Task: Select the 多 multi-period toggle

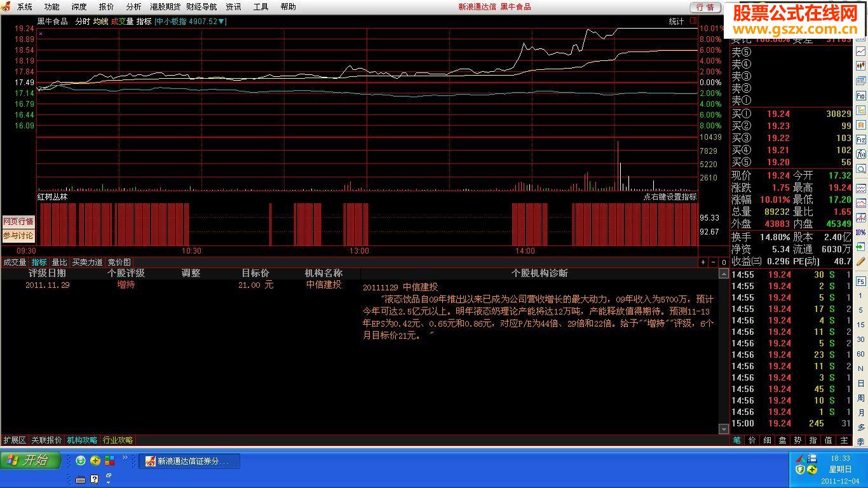Action: point(861,427)
